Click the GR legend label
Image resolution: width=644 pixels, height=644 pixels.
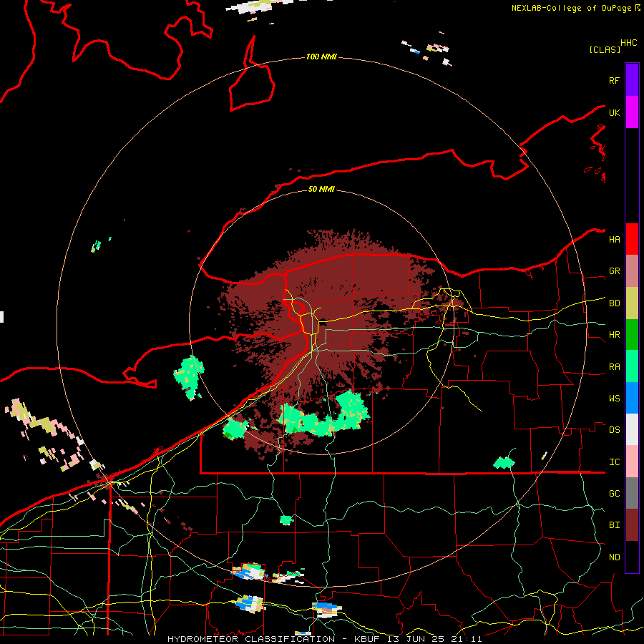coord(614,271)
